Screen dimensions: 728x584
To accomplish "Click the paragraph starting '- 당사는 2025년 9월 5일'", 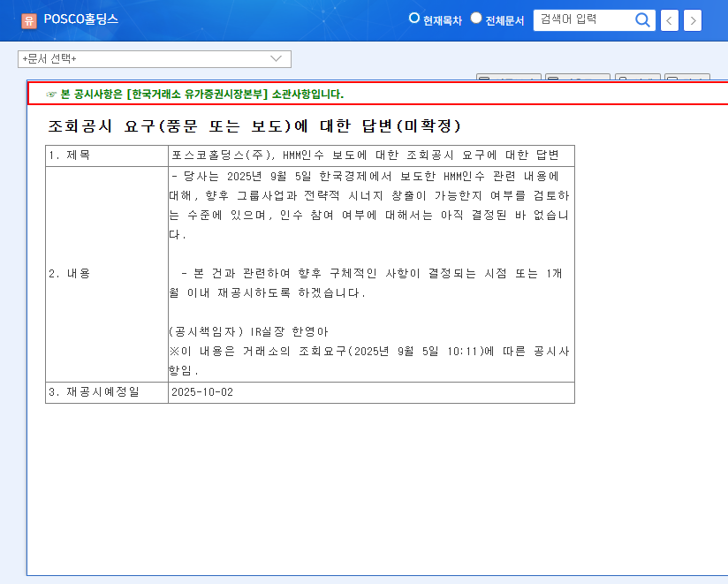I will click(369, 205).
